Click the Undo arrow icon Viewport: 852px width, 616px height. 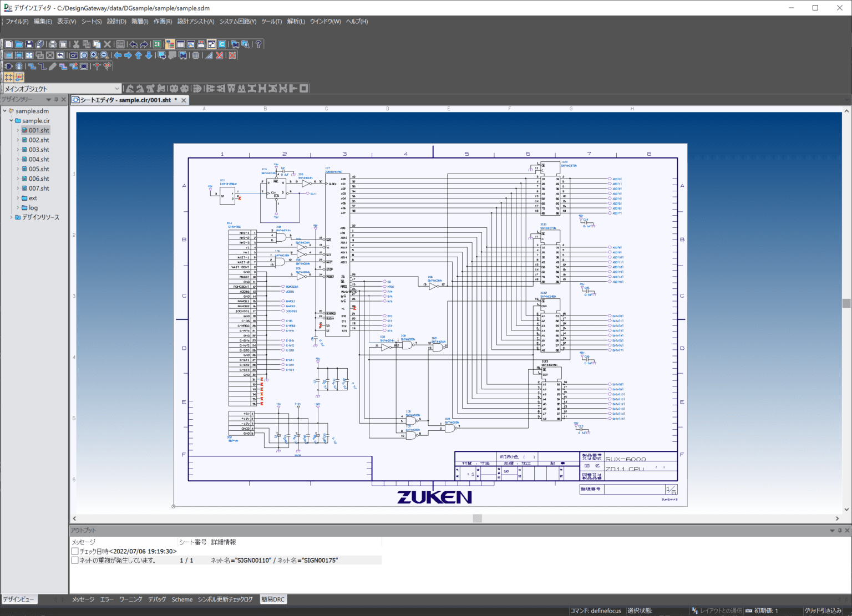(133, 44)
